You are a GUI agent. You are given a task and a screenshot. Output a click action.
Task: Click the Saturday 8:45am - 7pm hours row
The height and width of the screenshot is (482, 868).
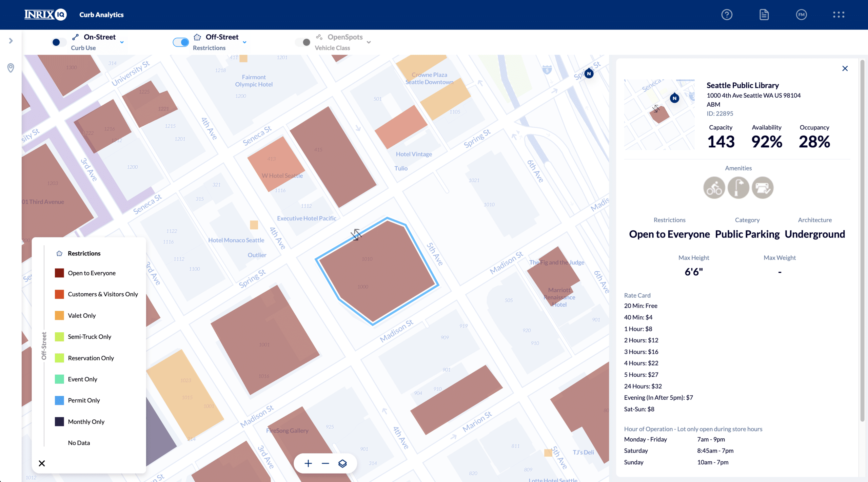[679, 451]
